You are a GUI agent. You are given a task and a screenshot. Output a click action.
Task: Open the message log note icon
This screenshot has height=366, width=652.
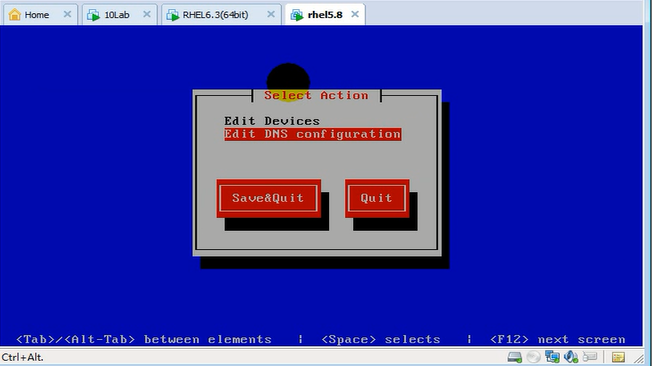[618, 357]
